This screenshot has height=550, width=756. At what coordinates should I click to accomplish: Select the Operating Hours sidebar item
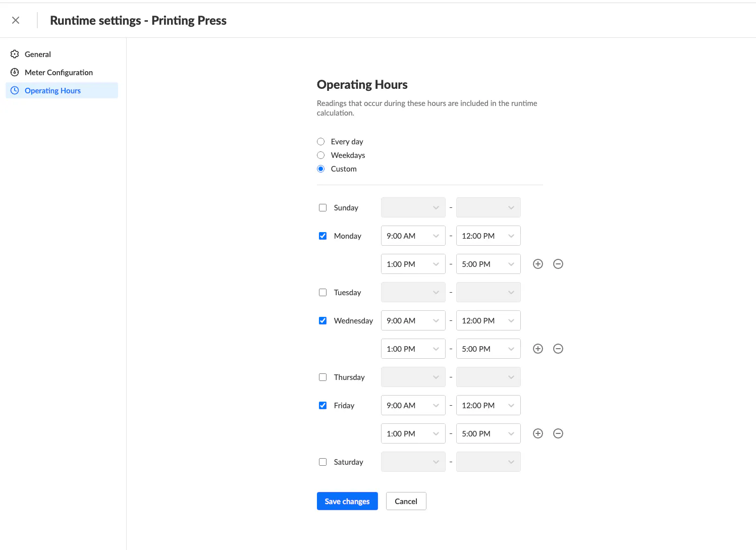62,90
